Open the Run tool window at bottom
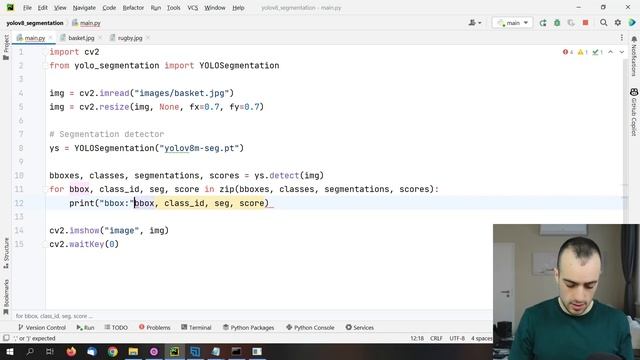The height and width of the screenshot is (360, 640). click(85, 327)
